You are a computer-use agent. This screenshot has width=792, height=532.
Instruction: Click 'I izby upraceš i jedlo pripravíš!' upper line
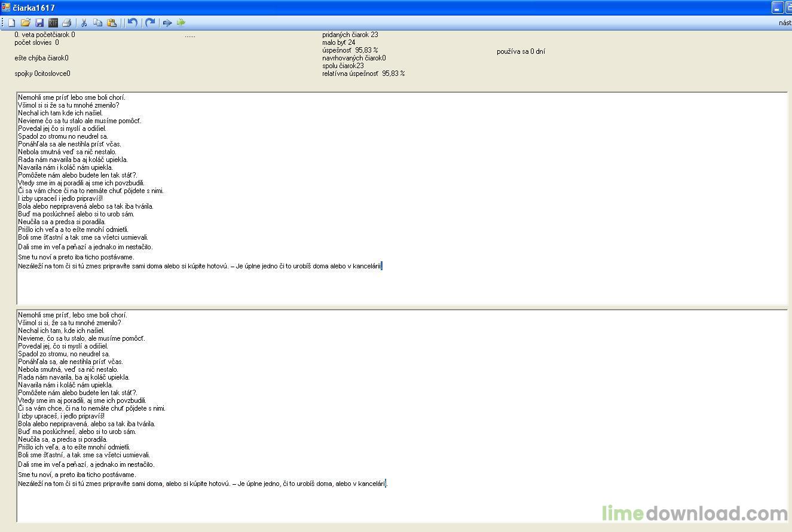tap(60, 198)
